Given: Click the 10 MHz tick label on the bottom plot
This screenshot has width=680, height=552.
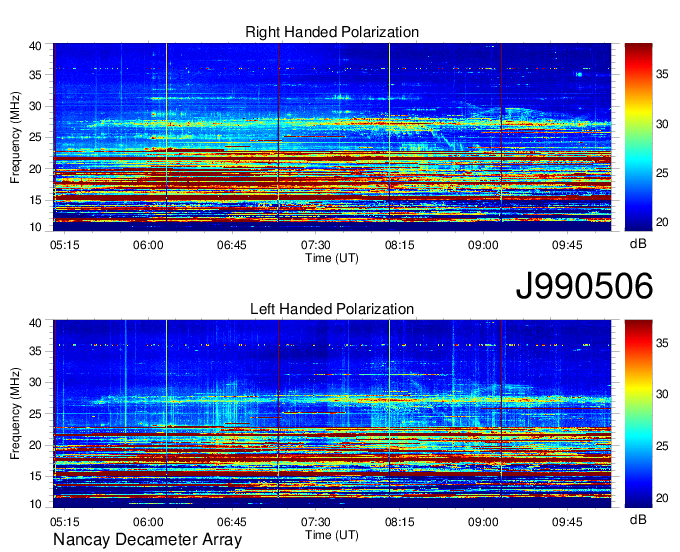Looking at the screenshot, I should point(36,504).
